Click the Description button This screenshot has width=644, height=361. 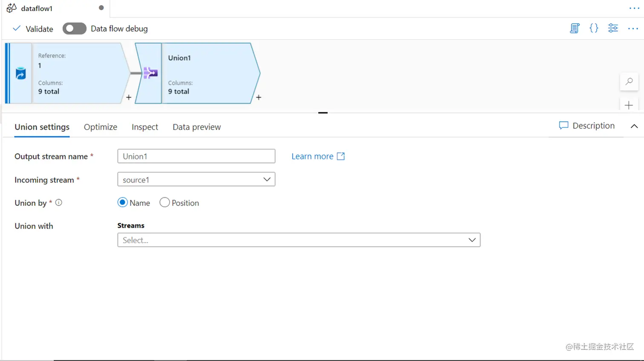(587, 126)
